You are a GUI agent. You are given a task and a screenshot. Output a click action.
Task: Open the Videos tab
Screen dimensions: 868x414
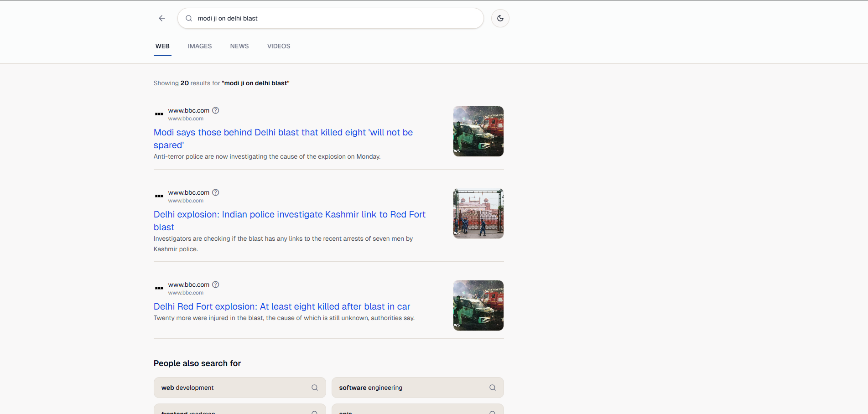click(279, 46)
